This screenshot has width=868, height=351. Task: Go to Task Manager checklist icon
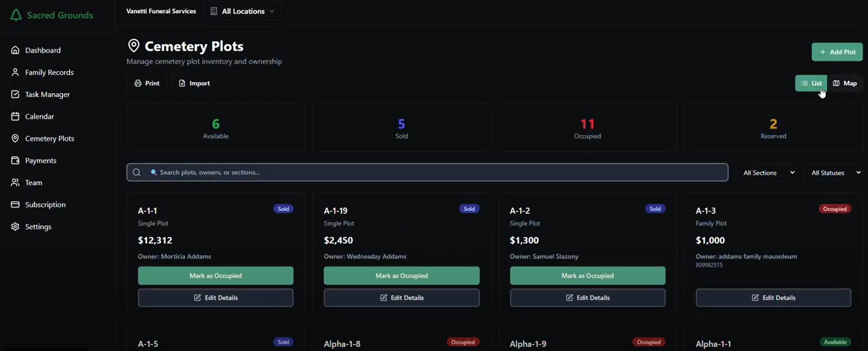click(x=15, y=94)
